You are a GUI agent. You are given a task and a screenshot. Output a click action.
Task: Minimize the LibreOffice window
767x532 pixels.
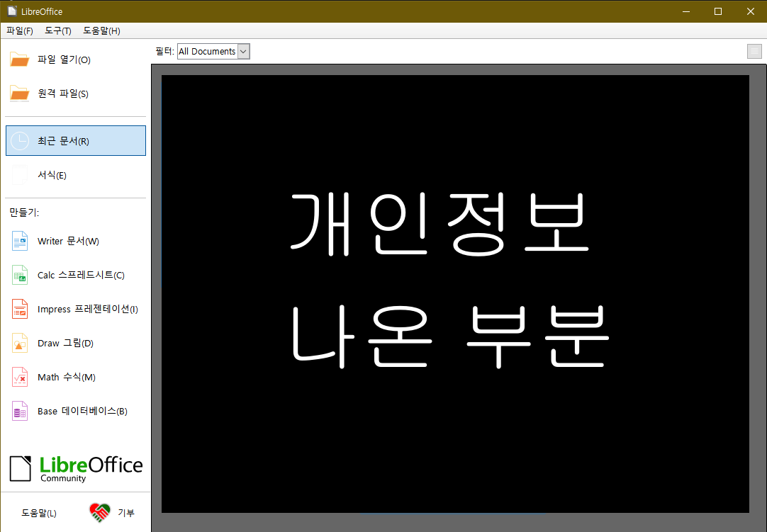[x=686, y=11]
